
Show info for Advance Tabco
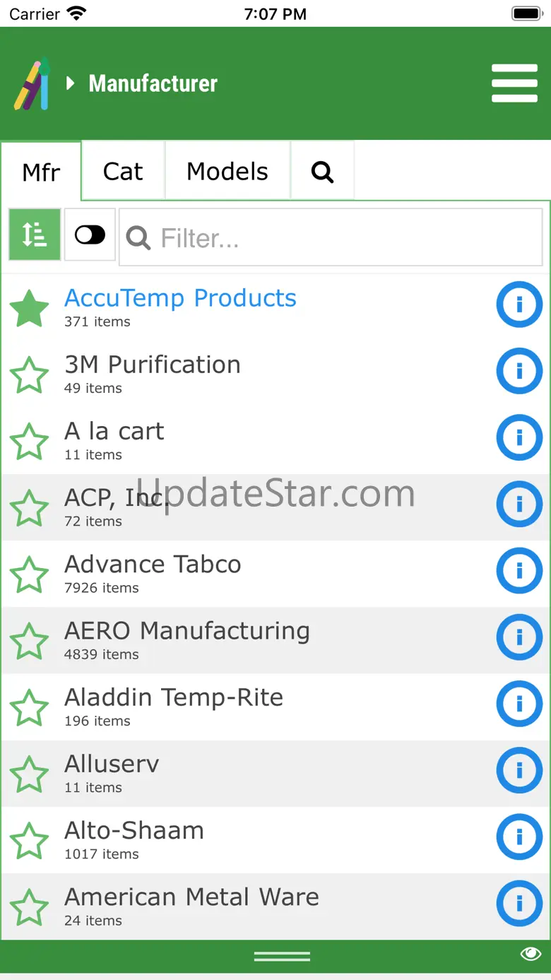click(519, 570)
